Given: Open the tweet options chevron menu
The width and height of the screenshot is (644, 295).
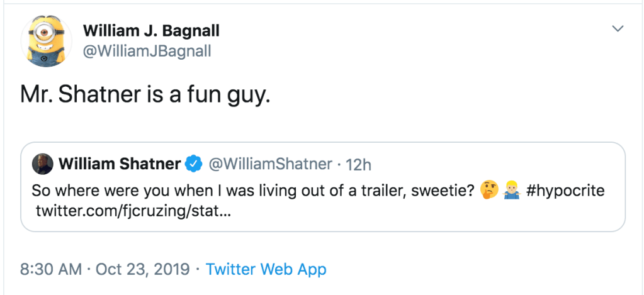Looking at the screenshot, I should (x=618, y=29).
